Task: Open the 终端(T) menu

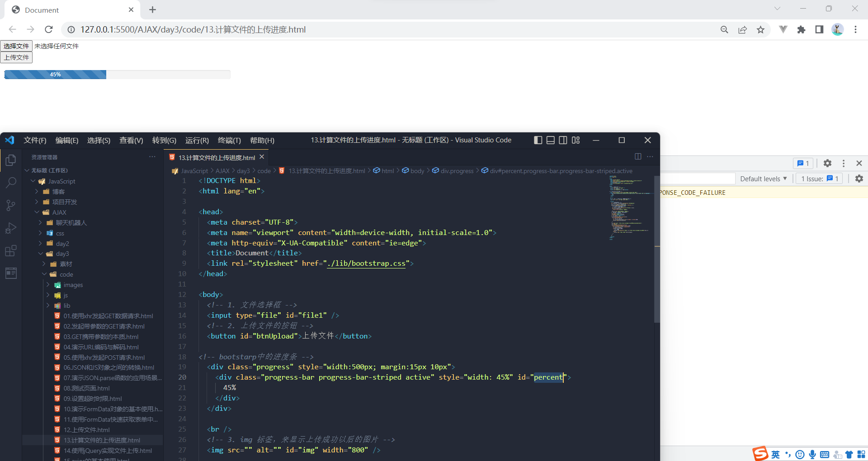Action: [x=229, y=140]
